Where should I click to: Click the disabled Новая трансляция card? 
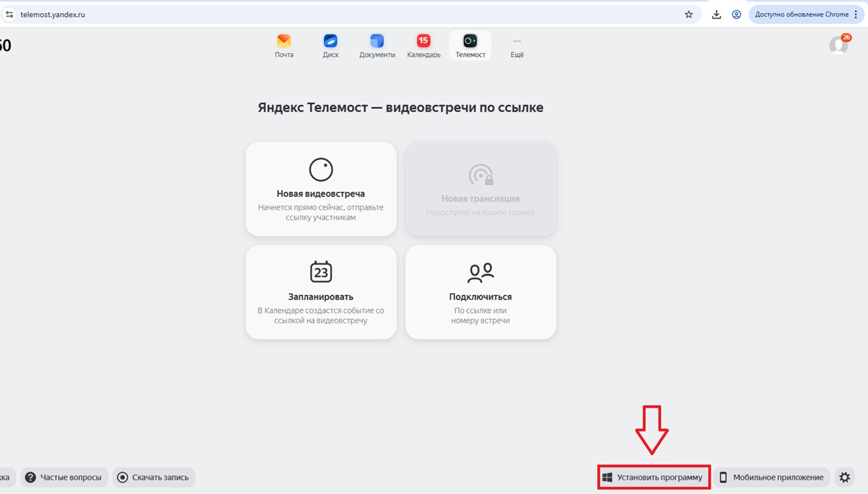(481, 189)
